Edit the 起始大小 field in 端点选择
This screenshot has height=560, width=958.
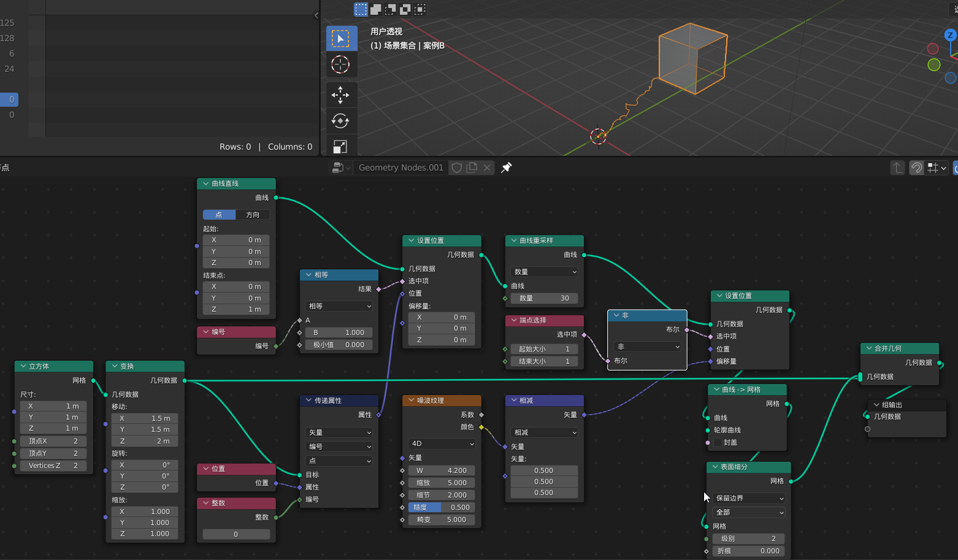544,349
